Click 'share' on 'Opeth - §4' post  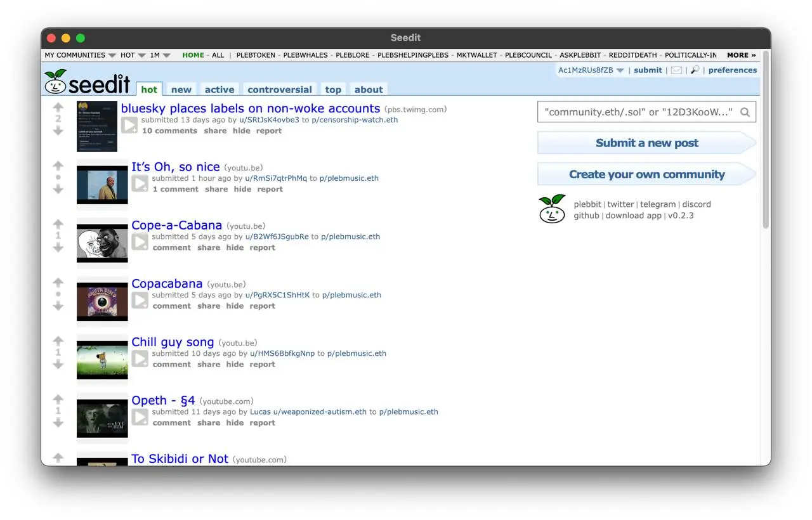point(208,422)
